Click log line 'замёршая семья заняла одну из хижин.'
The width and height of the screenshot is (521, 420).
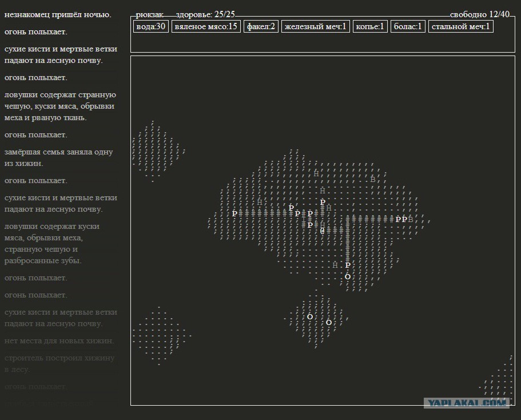coord(58,157)
